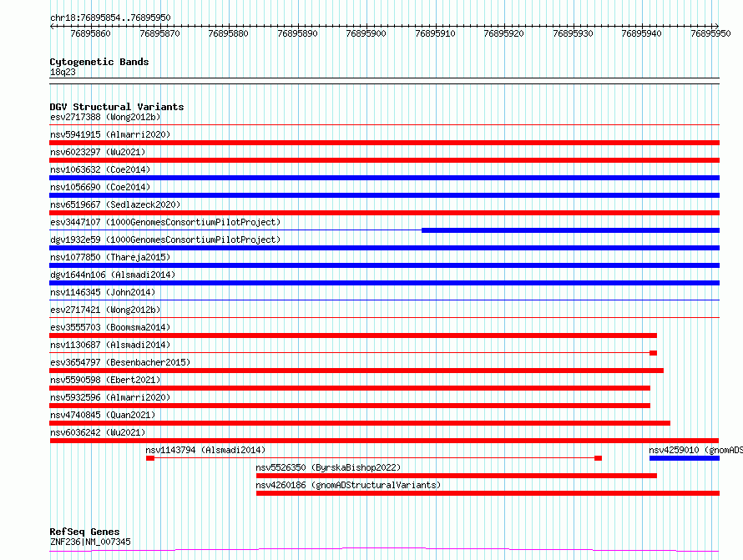Viewport: 743px width, 560px height.
Task: Select the nsv1130687 (Alsmadi2014) label
Action: (110, 345)
